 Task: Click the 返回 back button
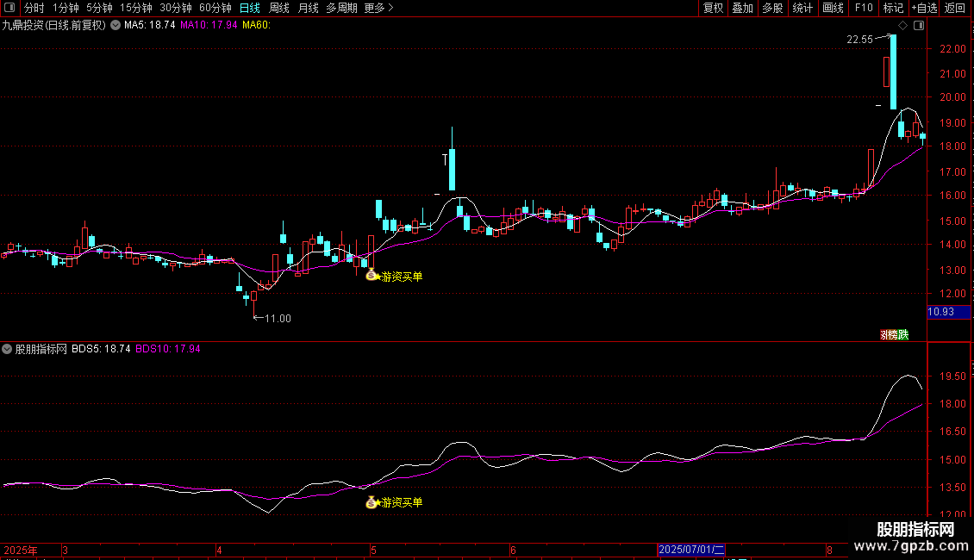(x=955, y=8)
